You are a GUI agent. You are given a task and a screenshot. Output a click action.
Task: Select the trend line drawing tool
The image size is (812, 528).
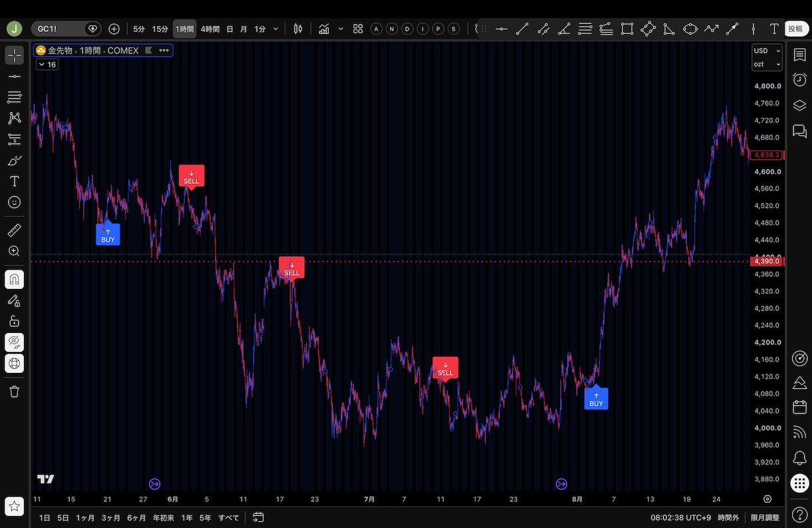522,29
